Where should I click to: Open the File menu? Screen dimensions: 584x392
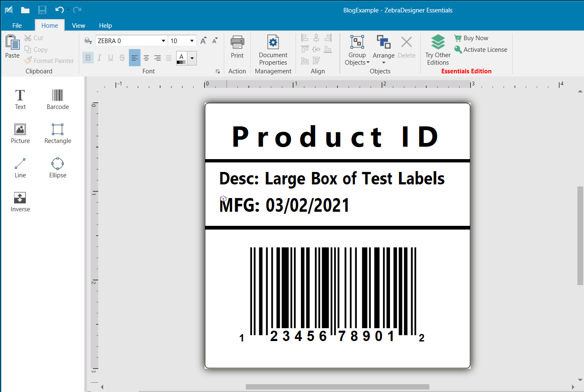pyautogui.click(x=17, y=25)
